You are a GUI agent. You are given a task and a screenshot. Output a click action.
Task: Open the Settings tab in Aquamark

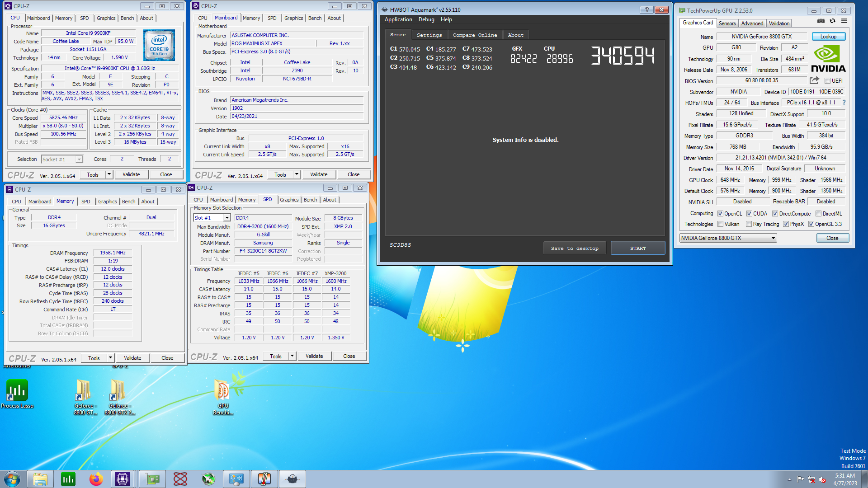[x=429, y=35]
